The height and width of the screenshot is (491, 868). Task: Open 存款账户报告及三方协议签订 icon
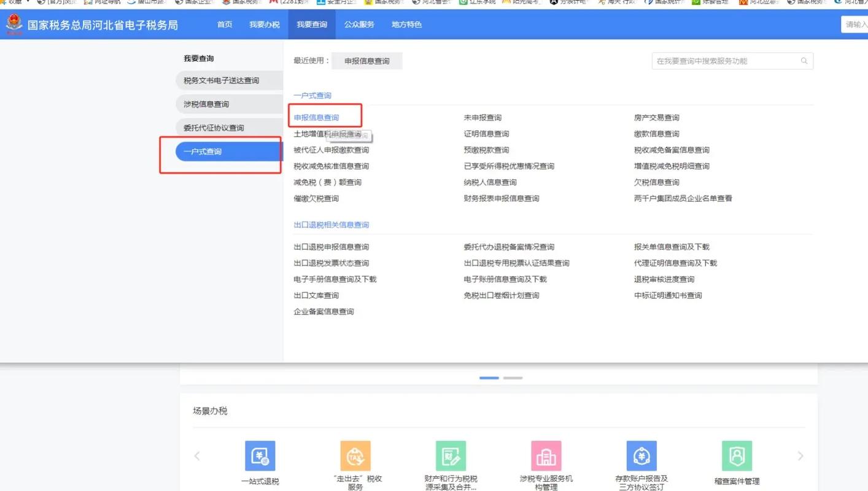pyautogui.click(x=641, y=456)
